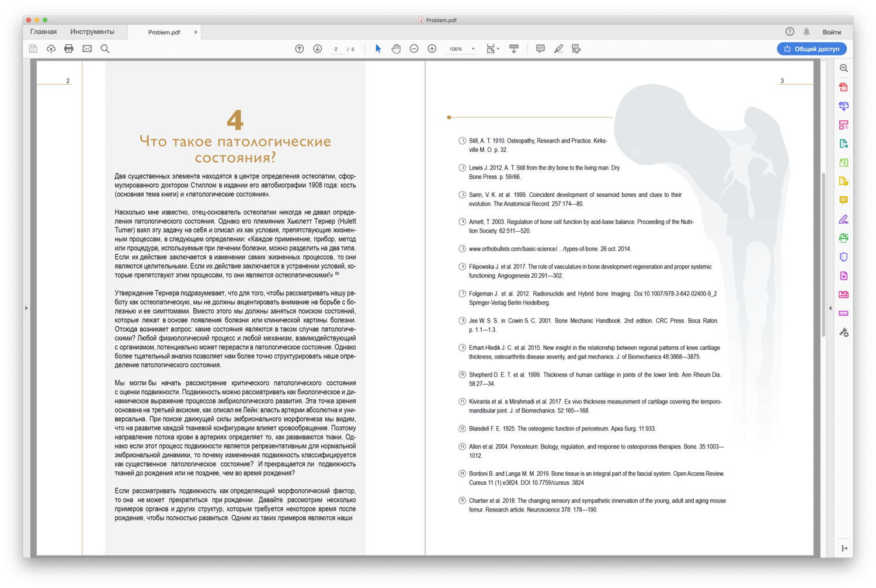
Task: Click the 'Problem.pdf' window title text
Action: [442, 20]
